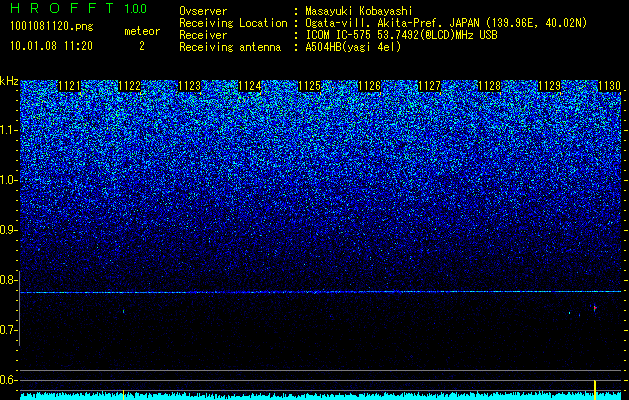Click the vertical gray range bar by 0.7

coord(20,308)
